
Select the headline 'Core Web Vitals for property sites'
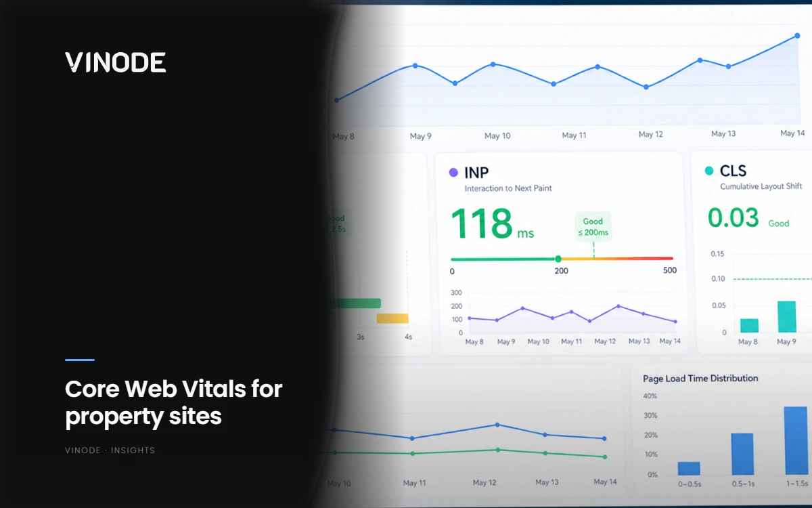pyautogui.click(x=173, y=402)
